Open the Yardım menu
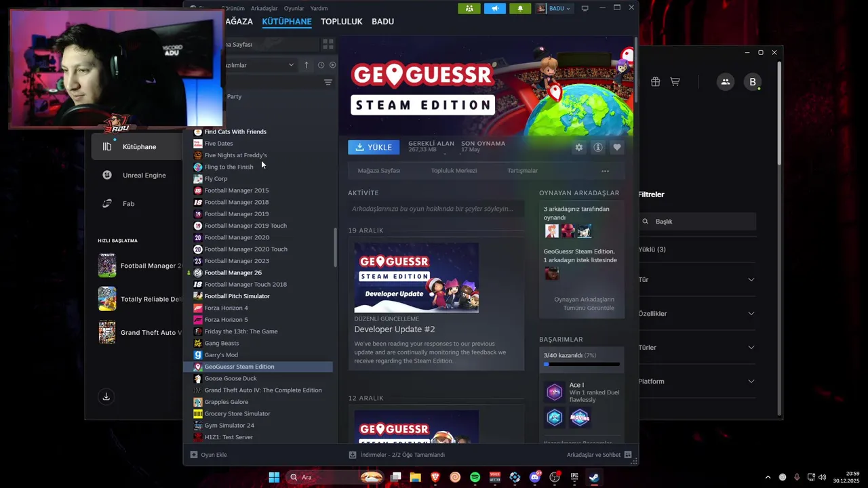The width and height of the screenshot is (868, 488). [x=319, y=8]
